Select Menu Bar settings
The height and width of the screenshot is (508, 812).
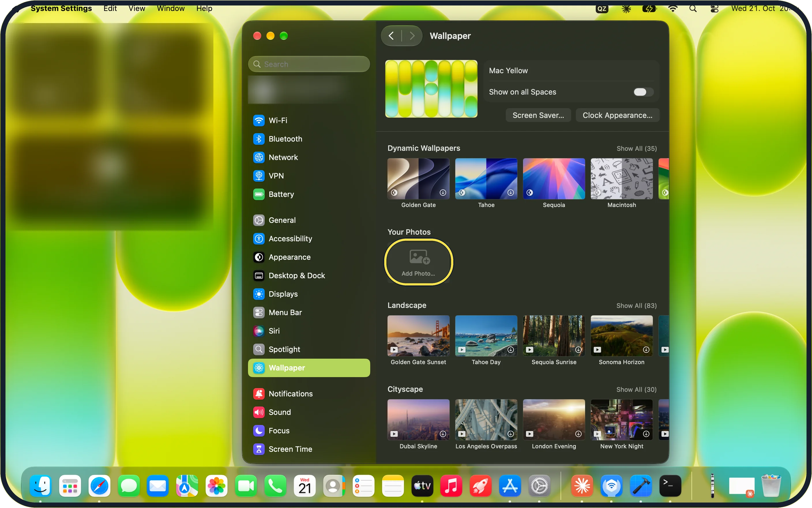(x=309, y=313)
